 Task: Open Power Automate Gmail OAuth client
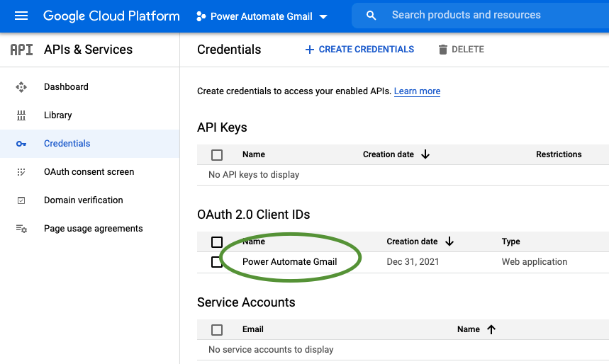(290, 262)
